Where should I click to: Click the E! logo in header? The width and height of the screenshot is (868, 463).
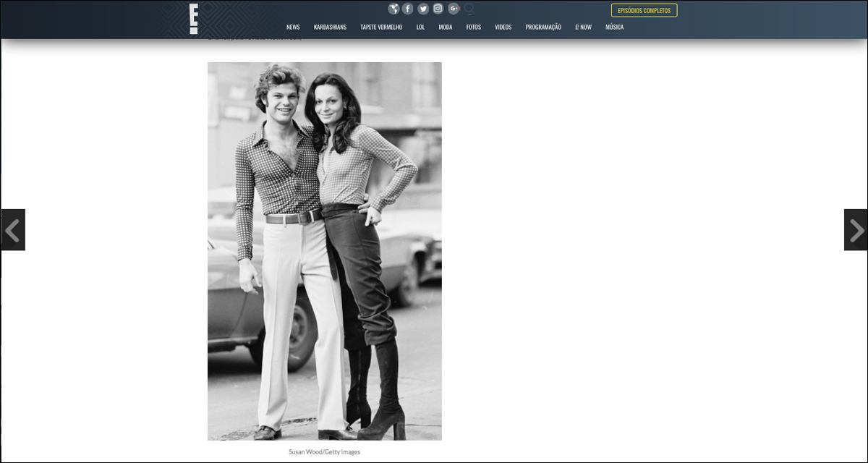pos(193,18)
